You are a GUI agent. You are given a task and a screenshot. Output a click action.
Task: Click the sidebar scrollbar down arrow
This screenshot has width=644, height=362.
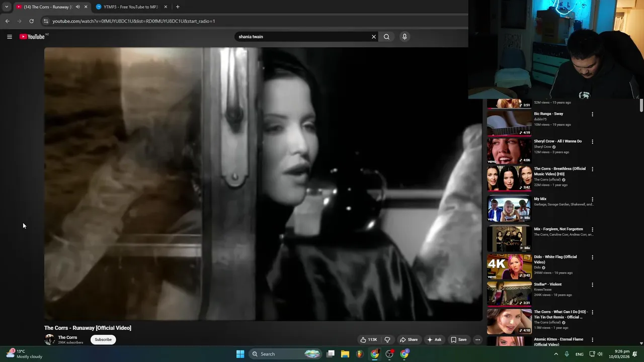click(641, 343)
